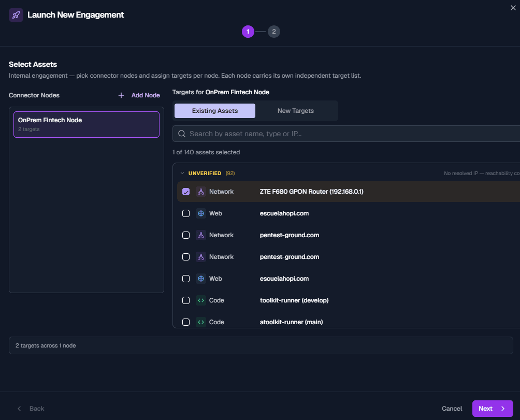The width and height of the screenshot is (520, 420).
Task: Click the second escuelahopi.com asset name
Action: point(284,279)
